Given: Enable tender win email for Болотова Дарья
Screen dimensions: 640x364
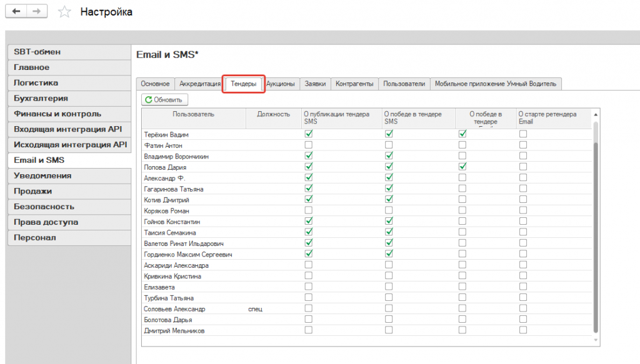Looking at the screenshot, I should (462, 319).
